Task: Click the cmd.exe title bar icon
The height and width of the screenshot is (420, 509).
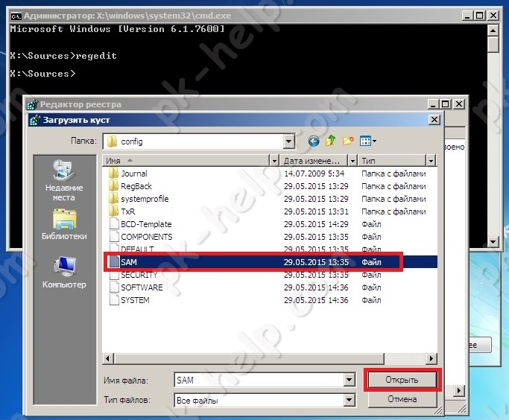Action: coord(16,16)
